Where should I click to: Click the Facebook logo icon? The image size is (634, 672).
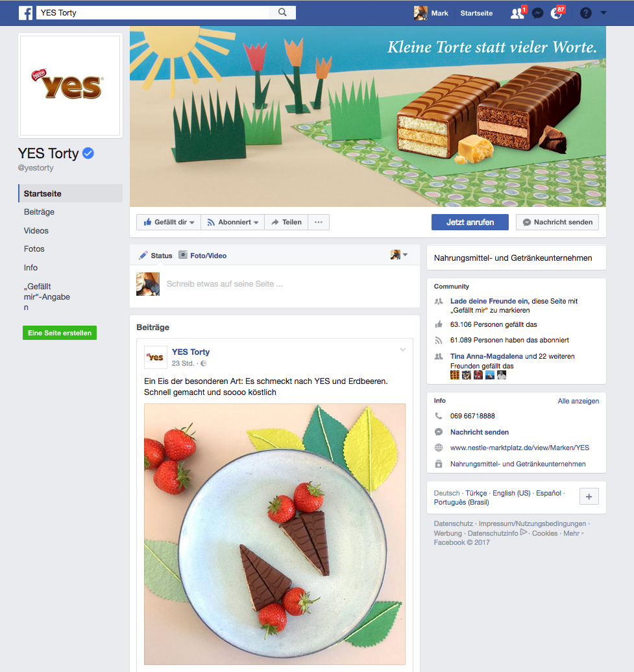[x=26, y=13]
